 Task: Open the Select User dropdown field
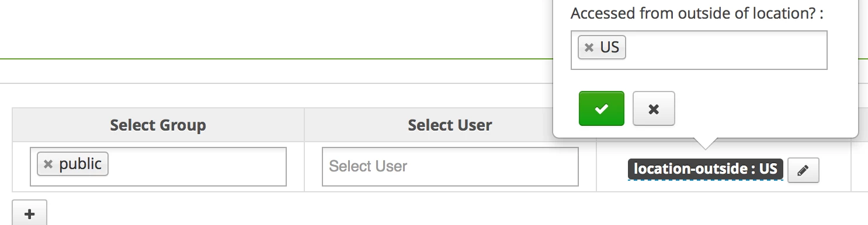(450, 167)
